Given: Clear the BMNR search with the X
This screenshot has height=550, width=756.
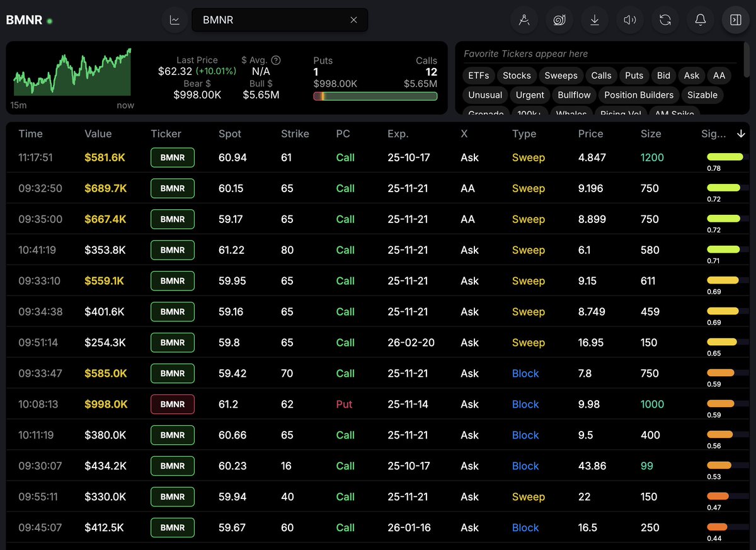Looking at the screenshot, I should [x=353, y=20].
